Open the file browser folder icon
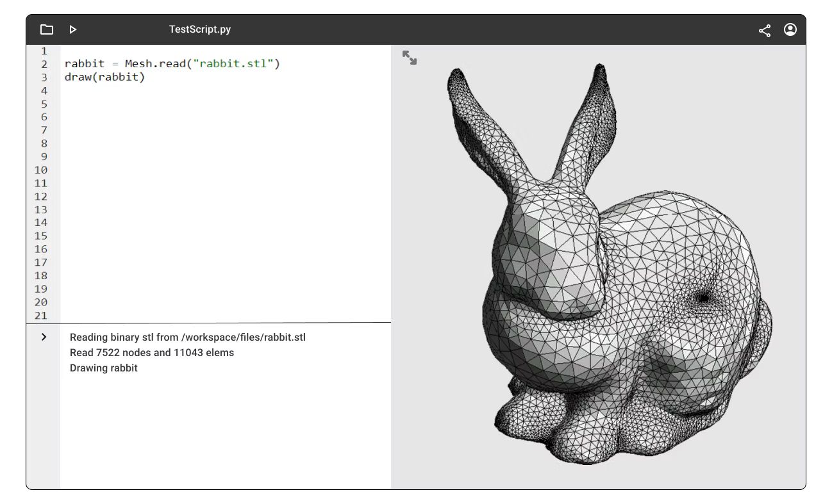Viewport: 832px width, 504px height. coord(46,29)
